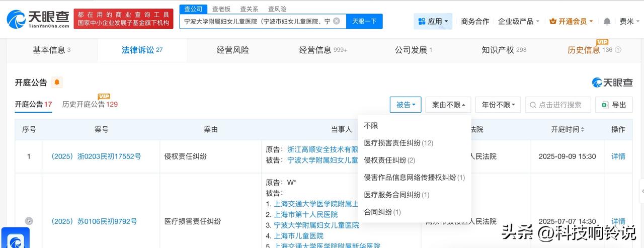Select the 开庭公告 17 sub-tab

34,104
